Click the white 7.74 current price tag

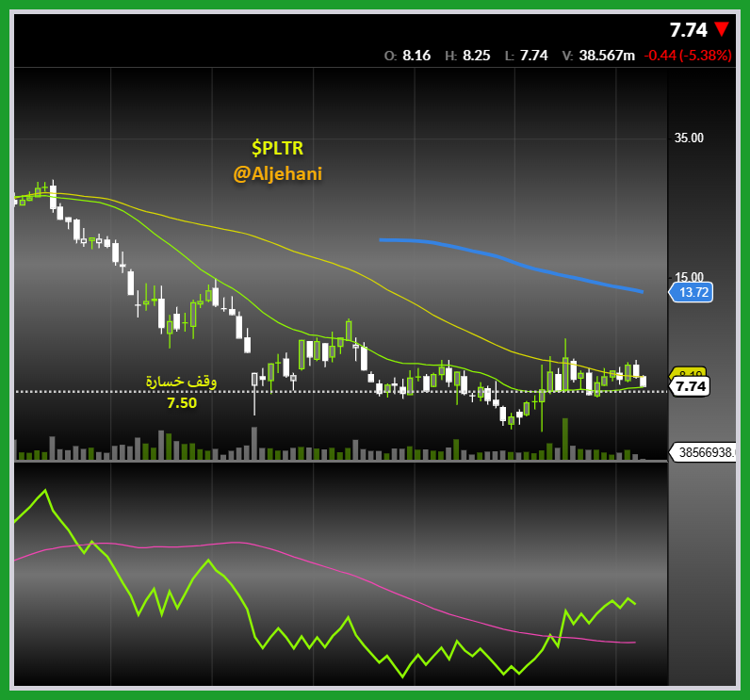[691, 386]
